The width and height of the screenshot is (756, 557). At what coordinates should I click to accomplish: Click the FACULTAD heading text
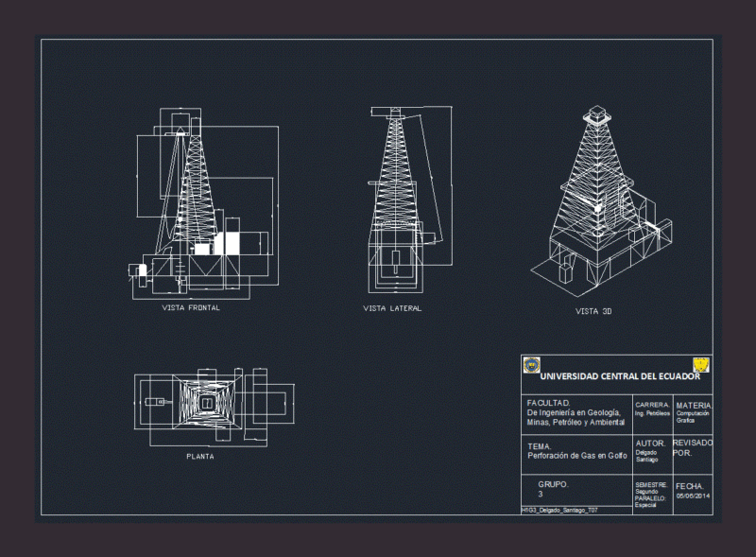[549, 403]
